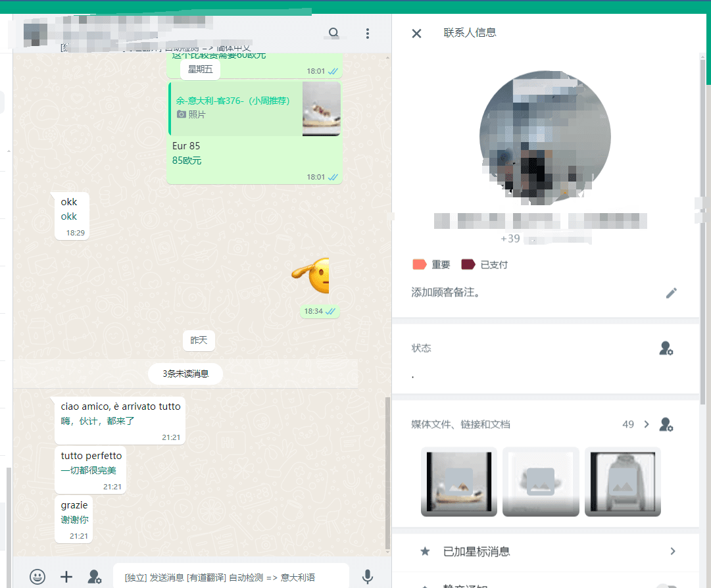Expand the starred messages chevron
This screenshot has width=711, height=588.
click(x=672, y=551)
